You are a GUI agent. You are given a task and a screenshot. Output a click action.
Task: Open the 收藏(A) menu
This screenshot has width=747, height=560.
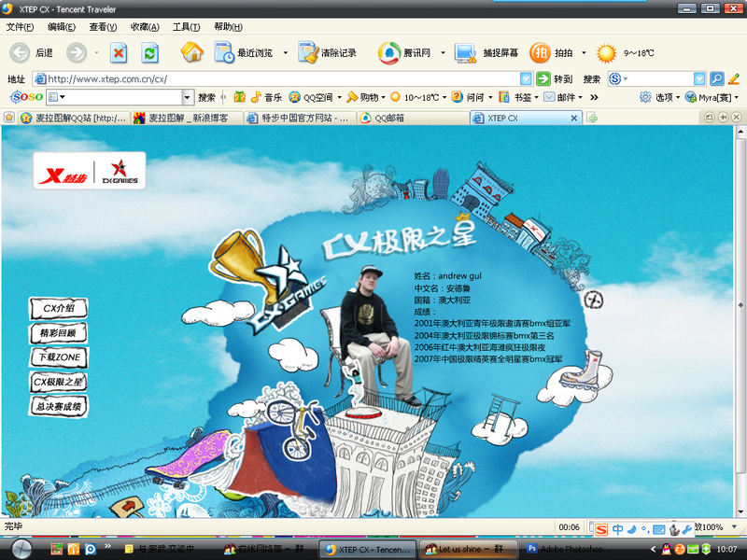click(x=145, y=27)
